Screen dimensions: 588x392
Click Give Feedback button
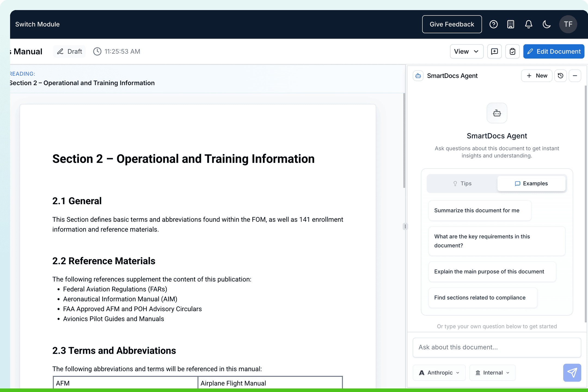[x=452, y=24]
